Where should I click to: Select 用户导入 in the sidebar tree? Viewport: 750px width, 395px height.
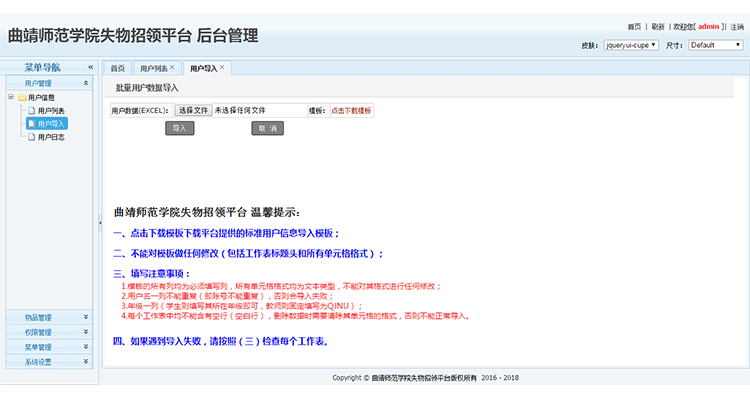[47, 124]
